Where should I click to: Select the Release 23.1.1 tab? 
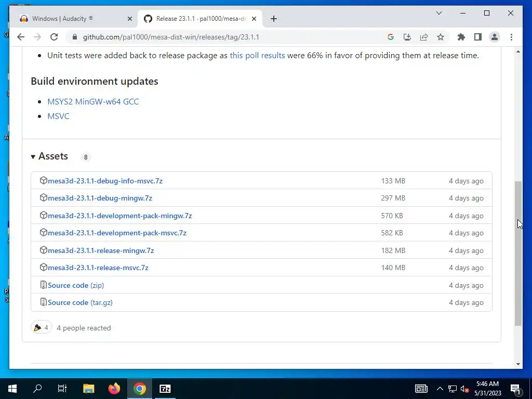click(200, 19)
